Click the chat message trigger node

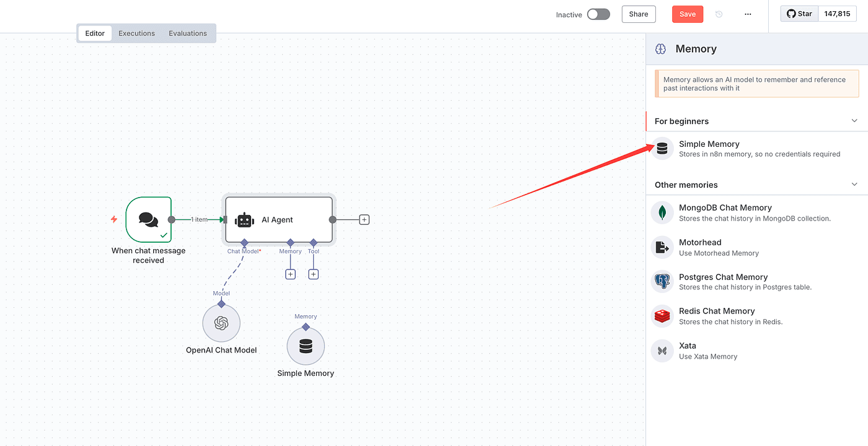[x=148, y=219]
